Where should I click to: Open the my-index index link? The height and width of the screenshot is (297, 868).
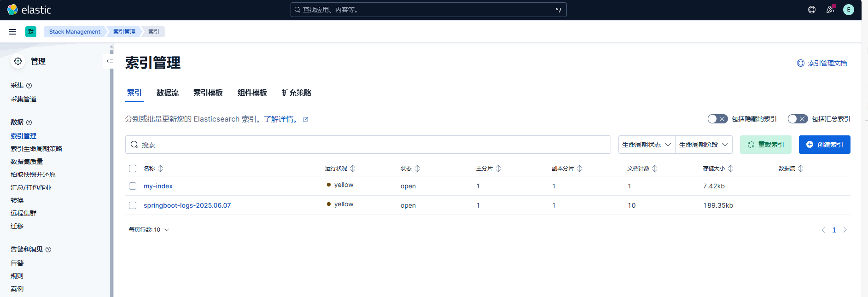tap(158, 186)
